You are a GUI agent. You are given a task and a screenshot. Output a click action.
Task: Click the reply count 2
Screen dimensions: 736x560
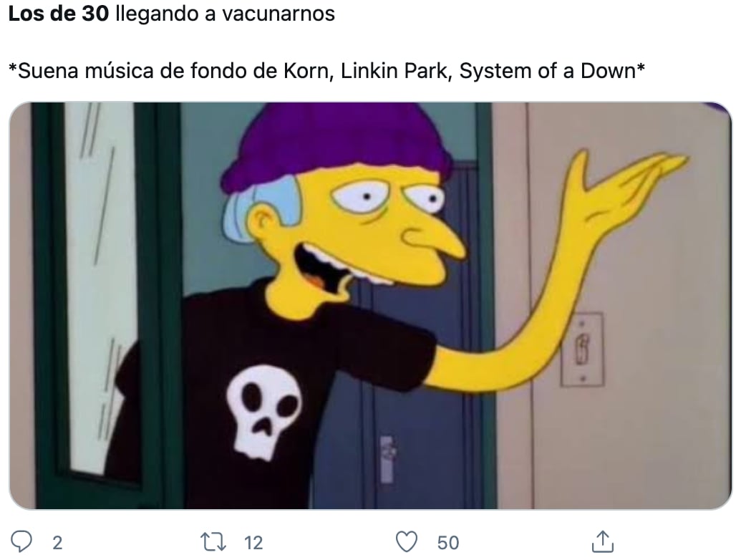click(57, 543)
